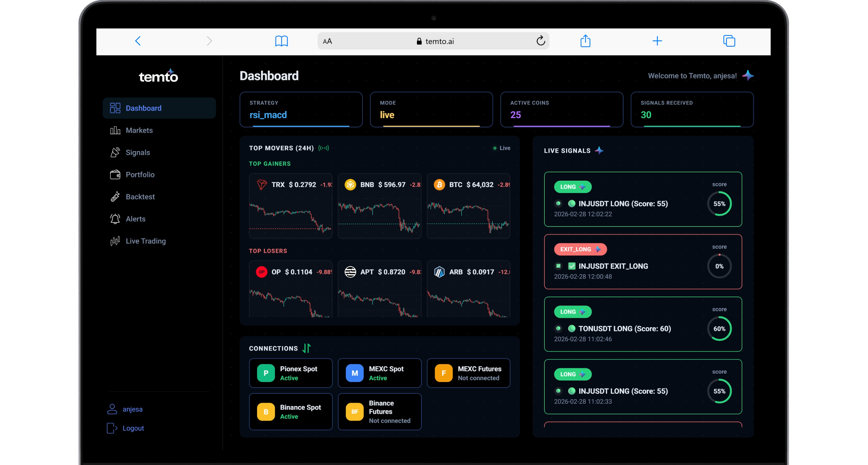
Task: Click the temto logo above the sidebar
Action: 158,75
